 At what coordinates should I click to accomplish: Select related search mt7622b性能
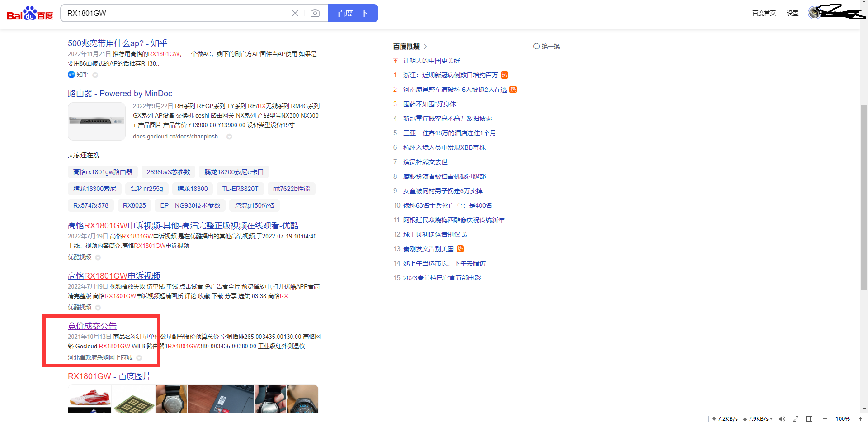292,189
